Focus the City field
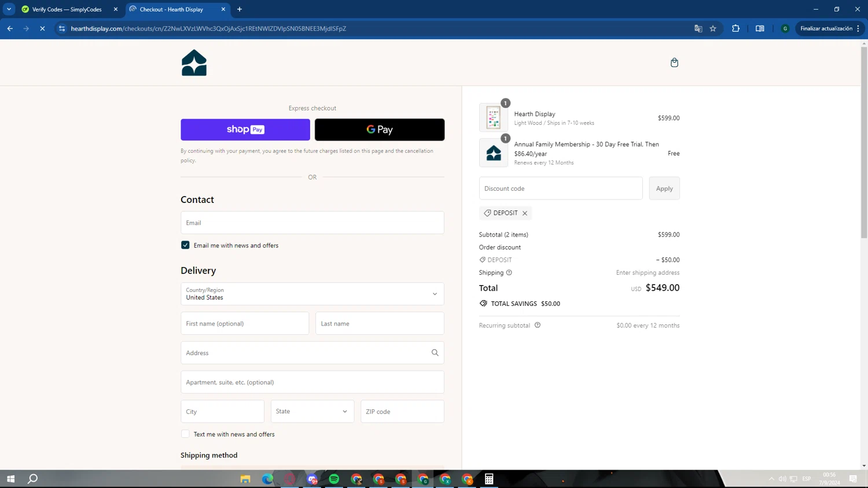 click(222, 411)
